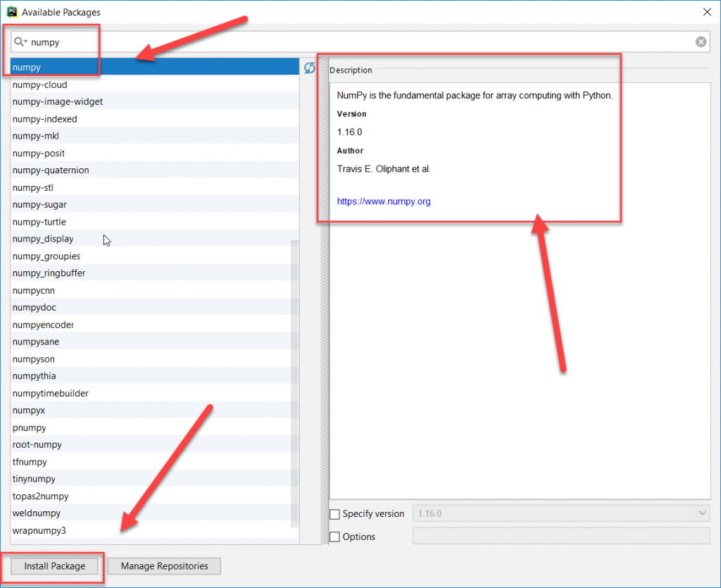Click the search magnifier history icon

[20, 42]
